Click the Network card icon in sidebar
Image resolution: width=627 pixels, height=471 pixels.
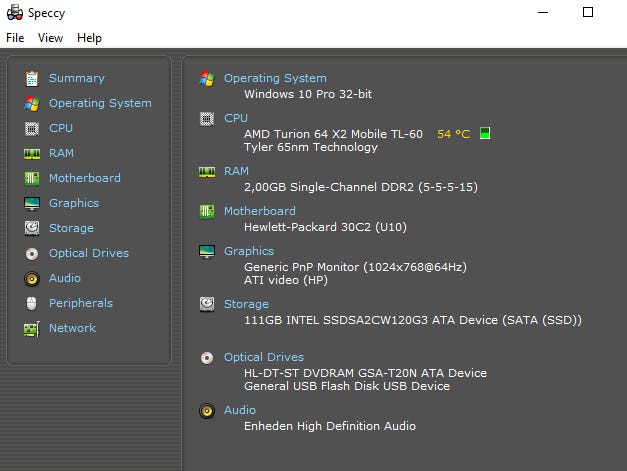31,328
